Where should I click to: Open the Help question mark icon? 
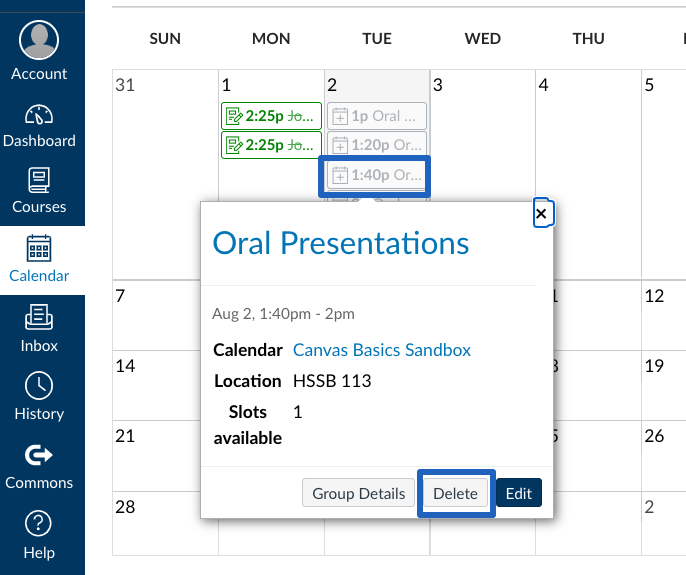pos(39,523)
